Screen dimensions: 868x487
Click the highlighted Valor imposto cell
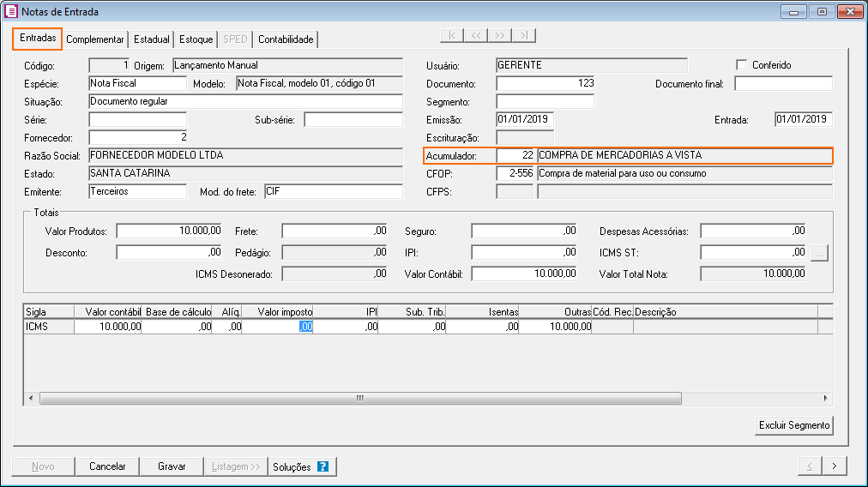point(277,327)
